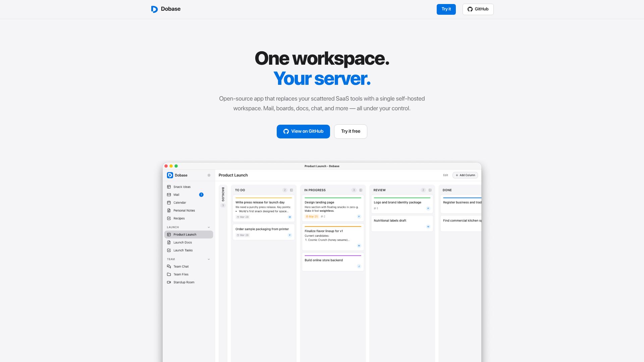Click the Dobase app logo in sidebar
Image resolution: width=644 pixels, height=362 pixels.
(170, 175)
